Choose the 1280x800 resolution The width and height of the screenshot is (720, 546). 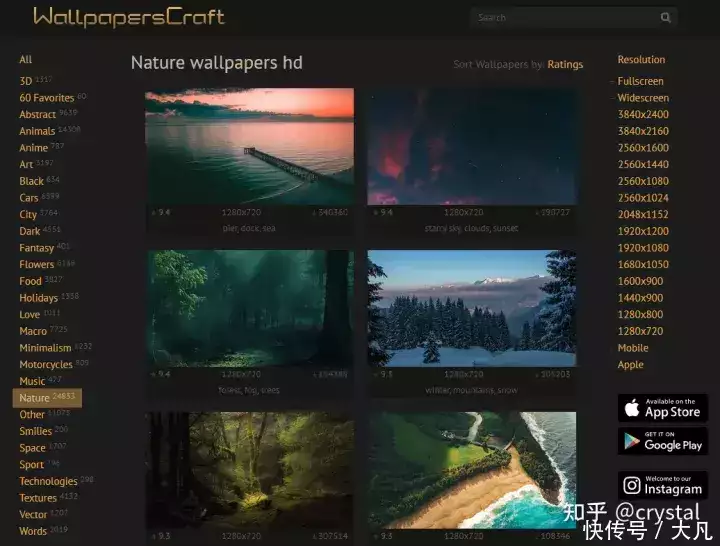coord(640,315)
